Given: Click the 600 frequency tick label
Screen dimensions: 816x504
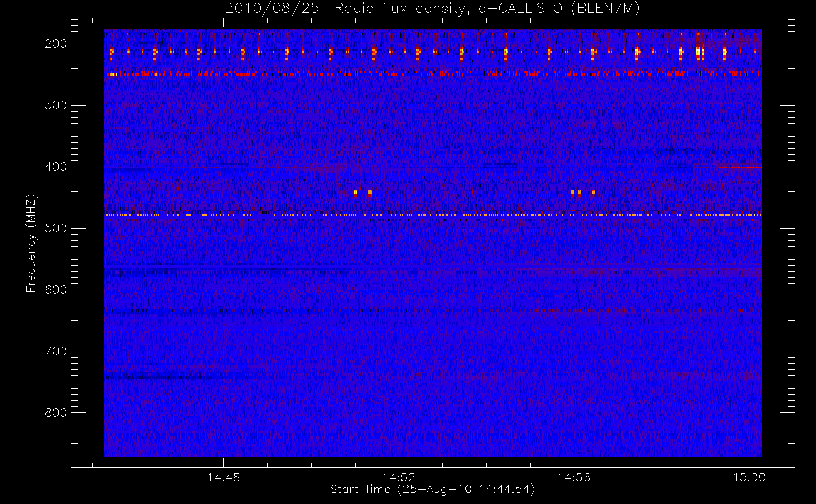Looking at the screenshot, I should (55, 290).
